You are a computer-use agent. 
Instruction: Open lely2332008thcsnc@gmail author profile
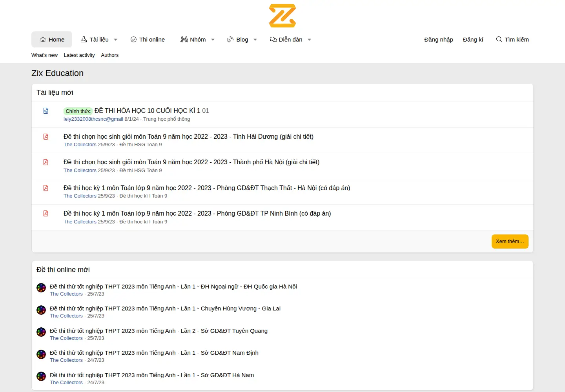click(x=93, y=119)
